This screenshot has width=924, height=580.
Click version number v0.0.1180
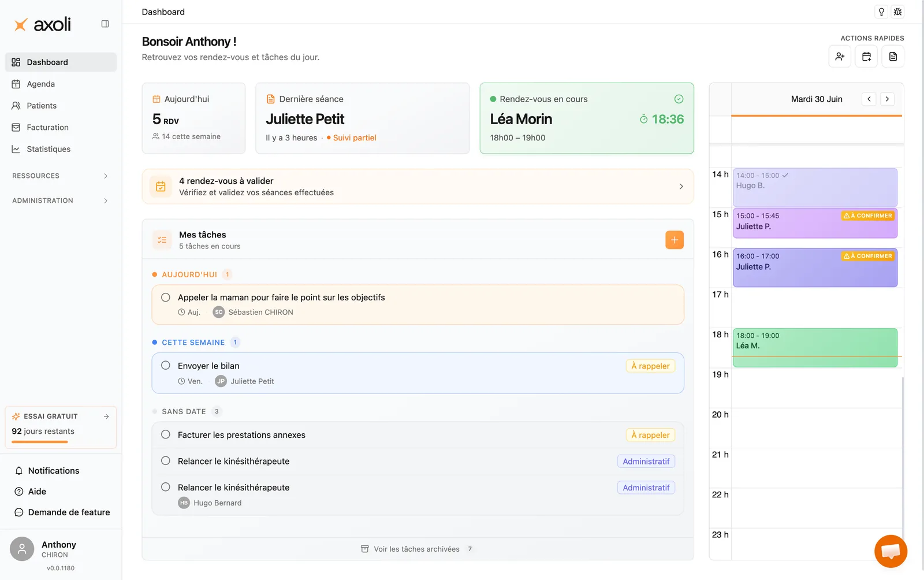61,568
